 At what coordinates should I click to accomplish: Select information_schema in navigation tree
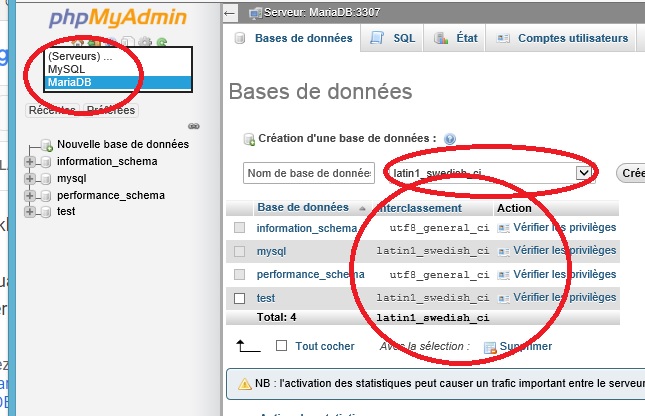coord(107,162)
